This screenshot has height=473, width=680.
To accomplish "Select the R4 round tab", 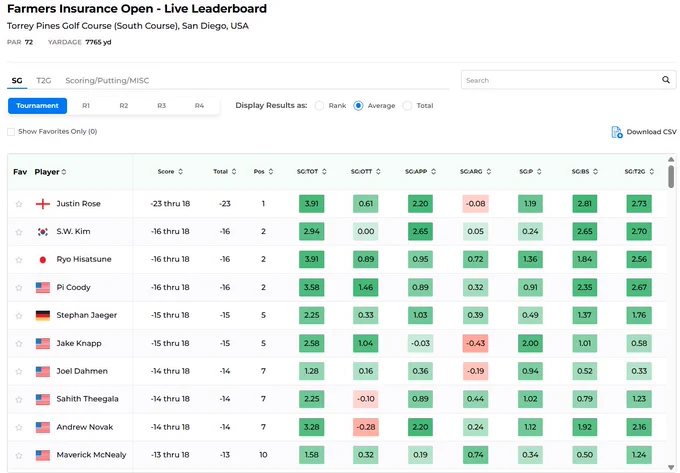I will coord(199,105).
